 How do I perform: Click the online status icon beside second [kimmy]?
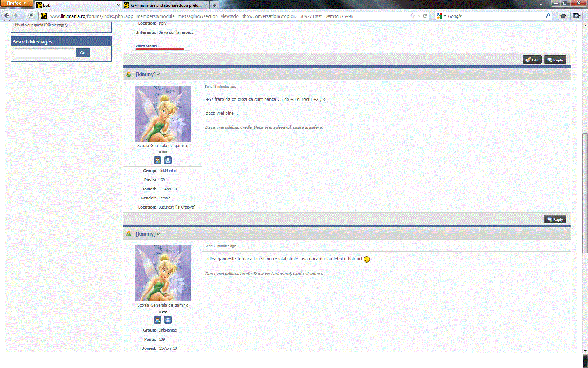(x=129, y=234)
